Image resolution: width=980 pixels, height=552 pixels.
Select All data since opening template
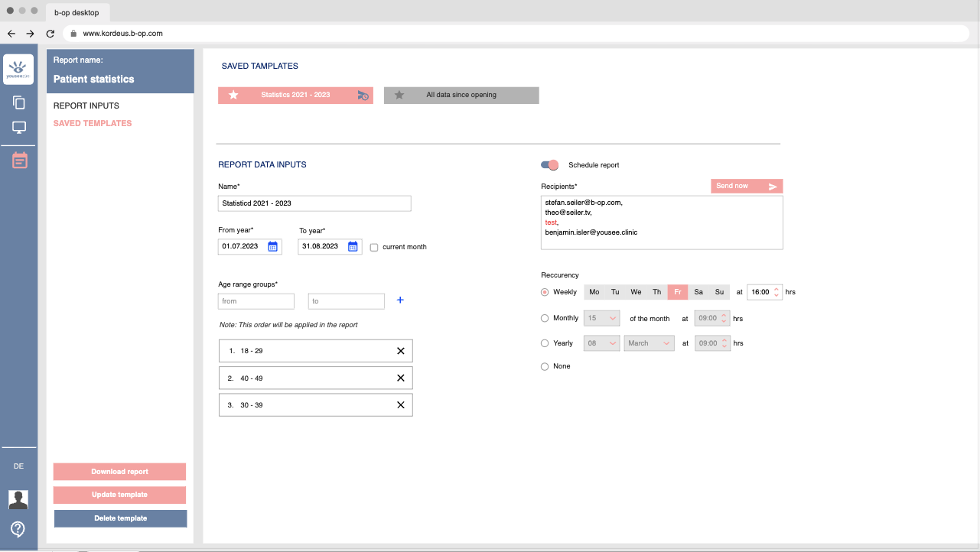461,95
